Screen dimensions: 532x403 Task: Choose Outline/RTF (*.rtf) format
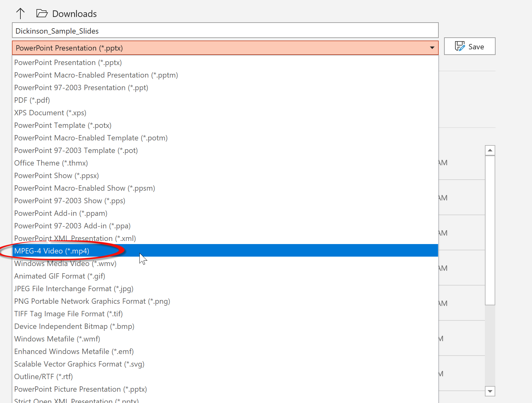click(225, 377)
